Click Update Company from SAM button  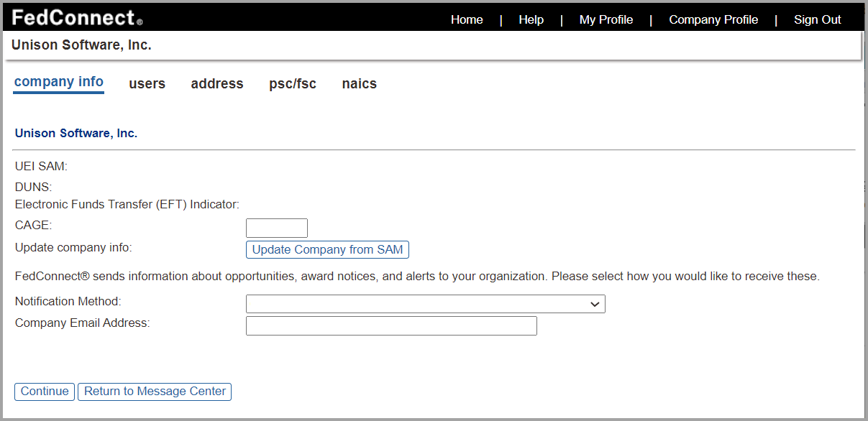[x=327, y=250]
